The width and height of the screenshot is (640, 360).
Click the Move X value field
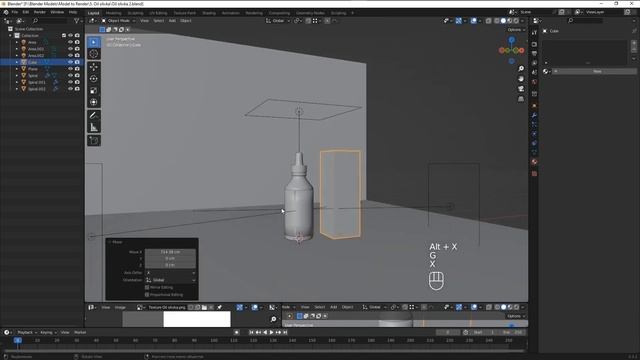click(170, 252)
